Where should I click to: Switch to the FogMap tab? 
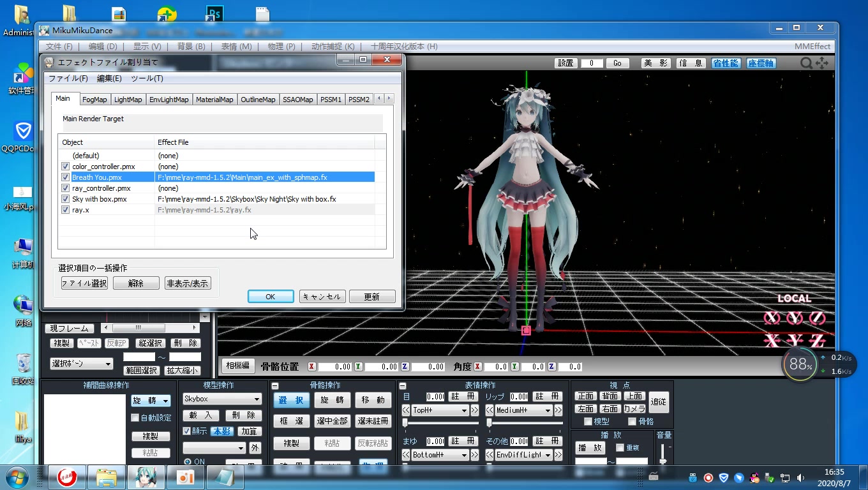[94, 100]
